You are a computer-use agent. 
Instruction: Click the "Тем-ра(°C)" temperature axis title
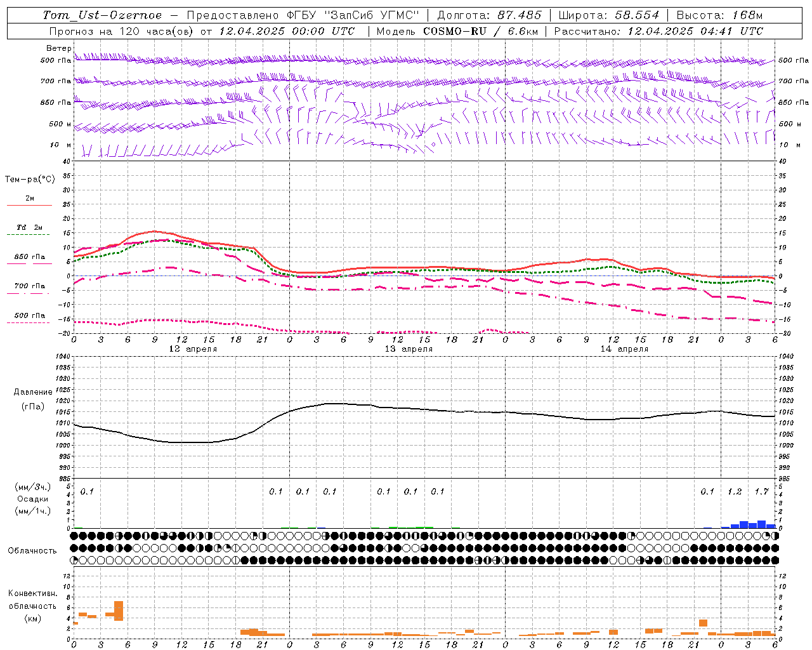pos(30,180)
